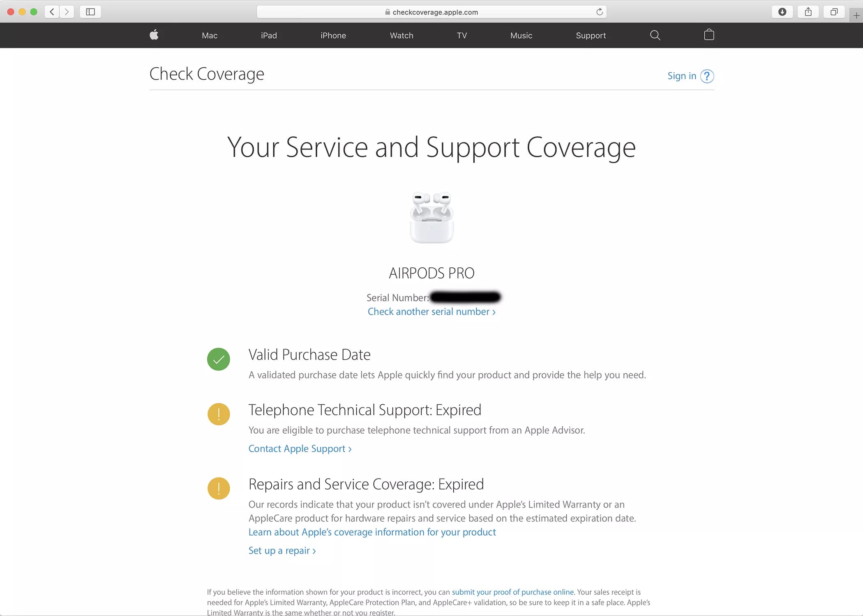Show downloads with the download icon
The image size is (863, 616).
click(x=782, y=12)
